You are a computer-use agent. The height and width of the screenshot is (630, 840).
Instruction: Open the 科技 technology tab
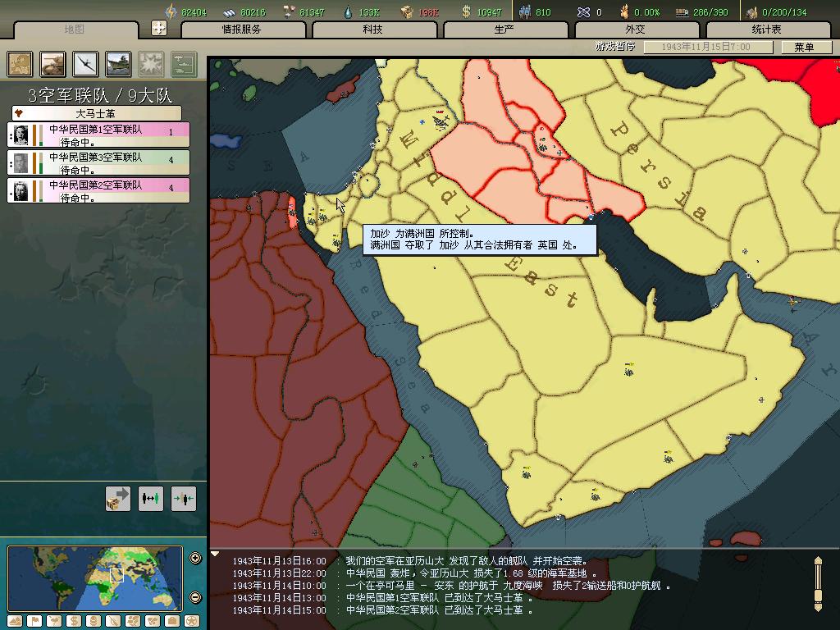click(x=373, y=30)
